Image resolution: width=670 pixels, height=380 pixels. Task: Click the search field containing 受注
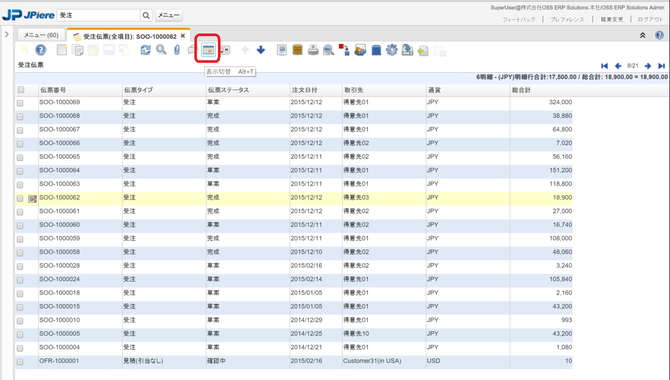pyautogui.click(x=99, y=15)
